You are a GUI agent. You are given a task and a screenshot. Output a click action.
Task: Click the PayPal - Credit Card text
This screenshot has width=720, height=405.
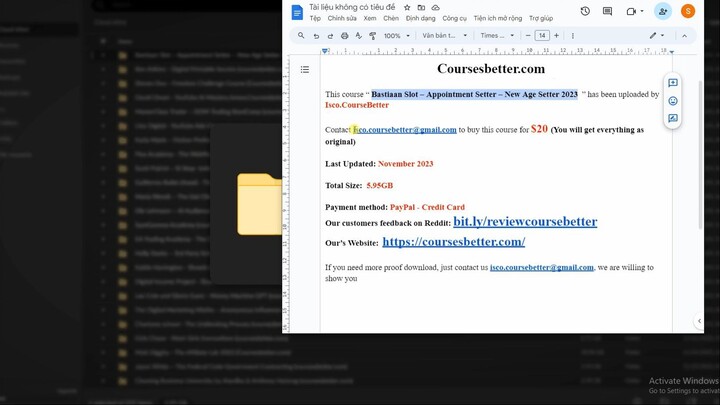click(427, 207)
